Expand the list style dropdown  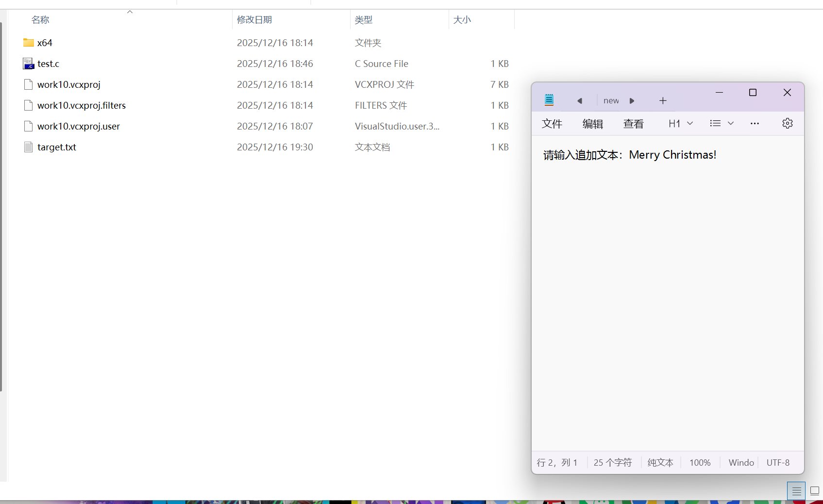coord(722,123)
